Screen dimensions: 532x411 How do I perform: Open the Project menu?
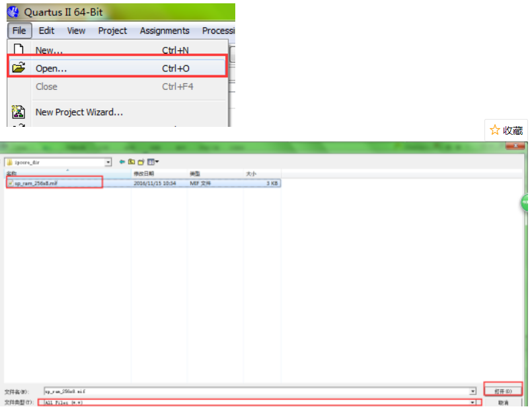[x=112, y=30]
